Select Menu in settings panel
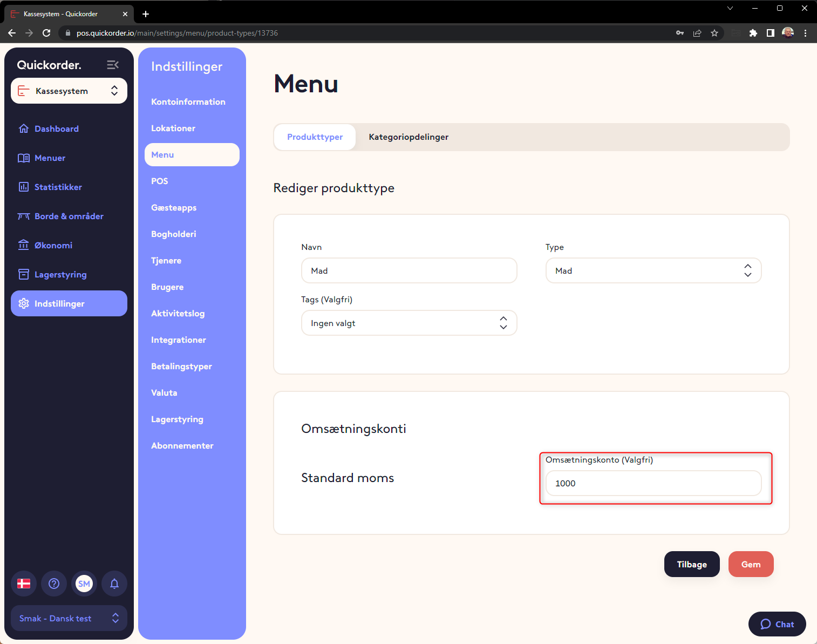This screenshot has height=644, width=817. [192, 154]
